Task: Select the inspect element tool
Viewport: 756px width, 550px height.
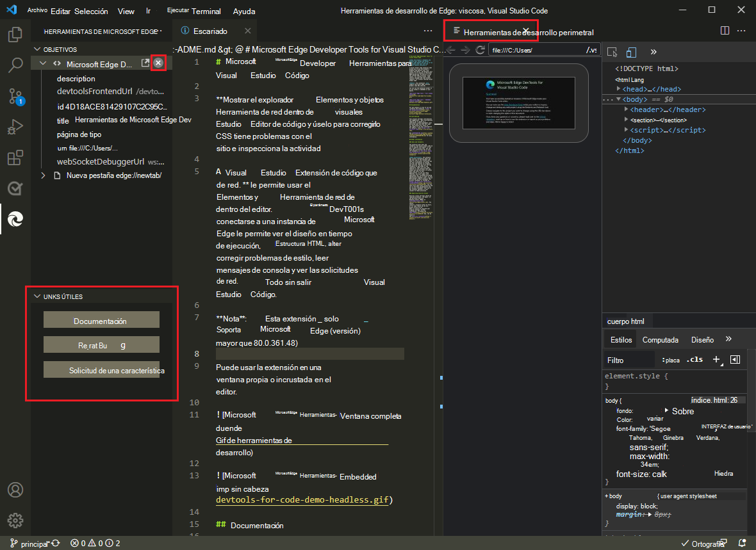Action: [x=612, y=52]
